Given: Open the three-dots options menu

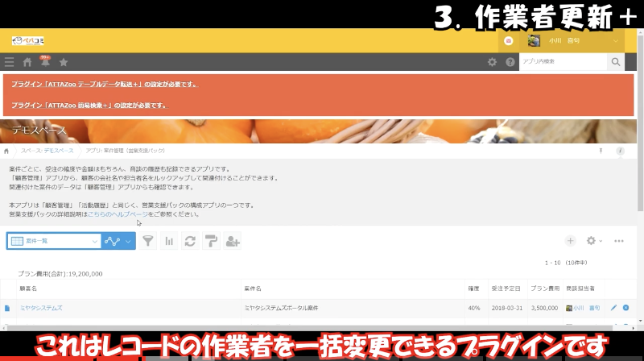Looking at the screenshot, I should pos(619,241).
